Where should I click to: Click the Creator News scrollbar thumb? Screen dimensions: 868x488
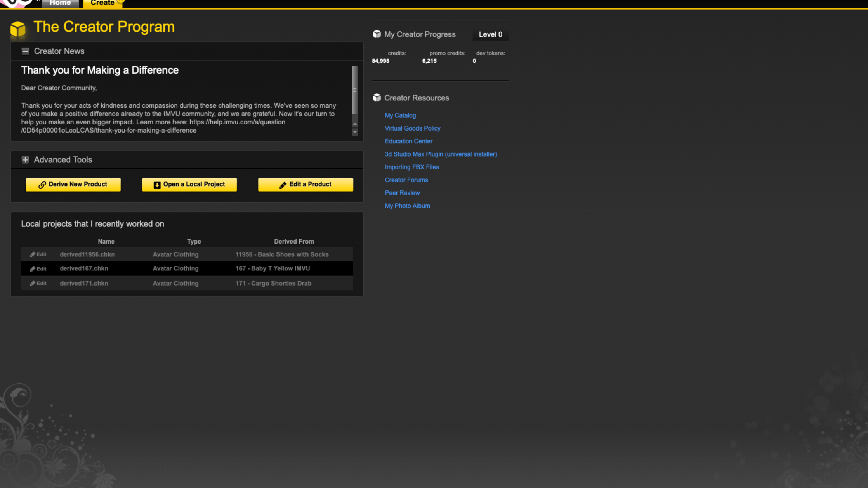(x=355, y=90)
